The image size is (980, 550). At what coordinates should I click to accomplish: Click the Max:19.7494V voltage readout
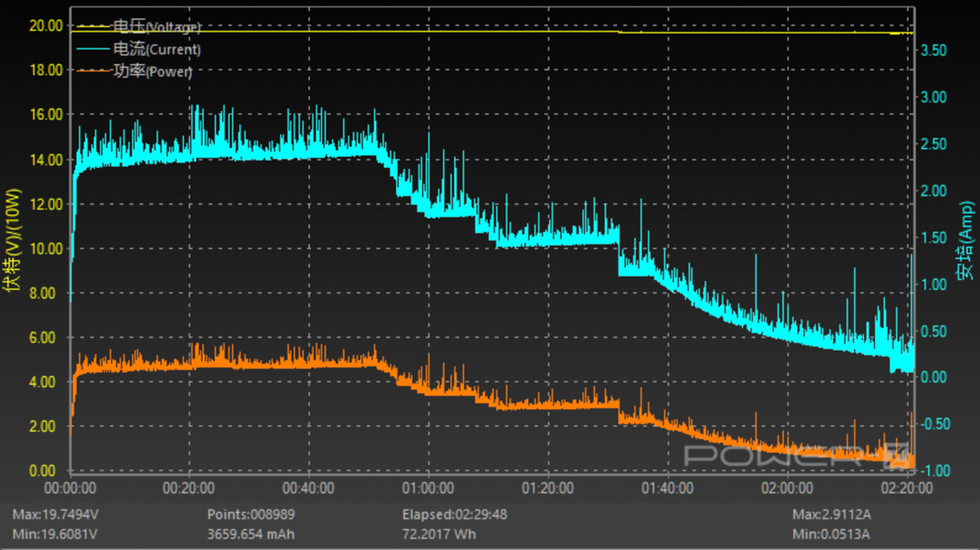[x=53, y=515]
